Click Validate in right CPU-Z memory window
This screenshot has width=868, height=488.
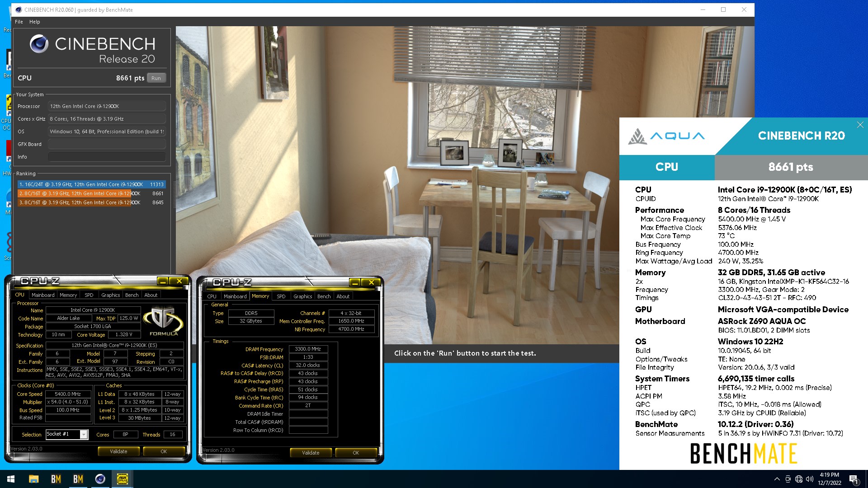click(311, 453)
